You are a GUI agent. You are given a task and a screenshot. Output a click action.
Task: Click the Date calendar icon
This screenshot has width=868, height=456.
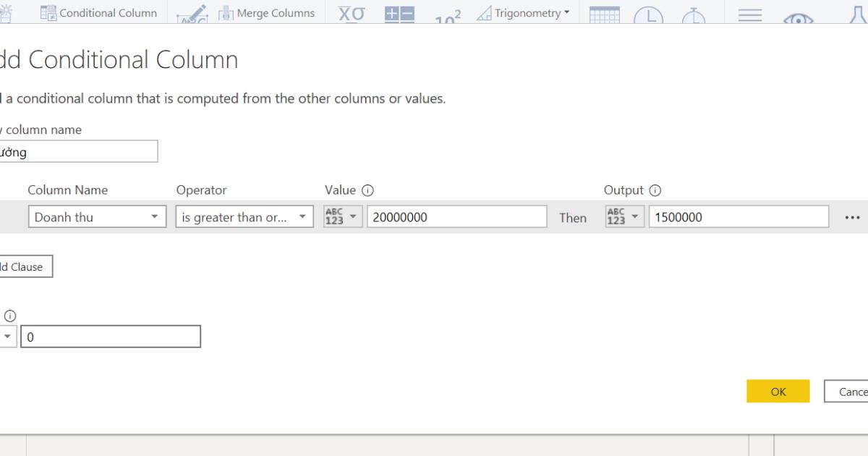(606, 14)
